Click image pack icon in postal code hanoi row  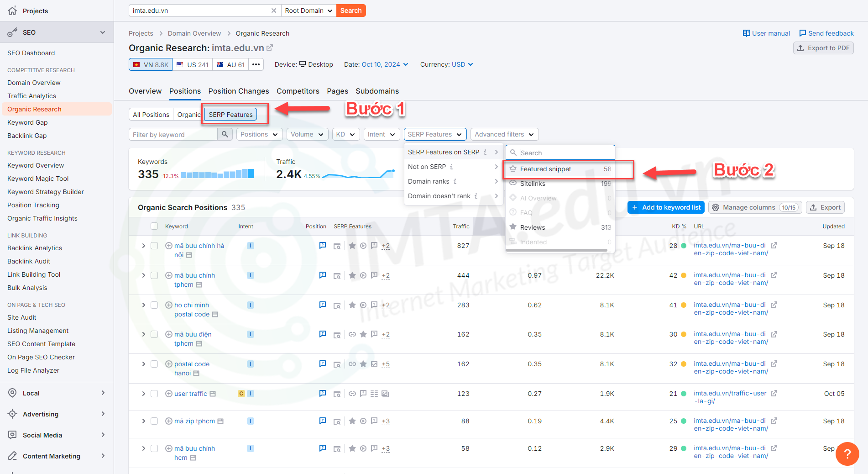pos(374,364)
